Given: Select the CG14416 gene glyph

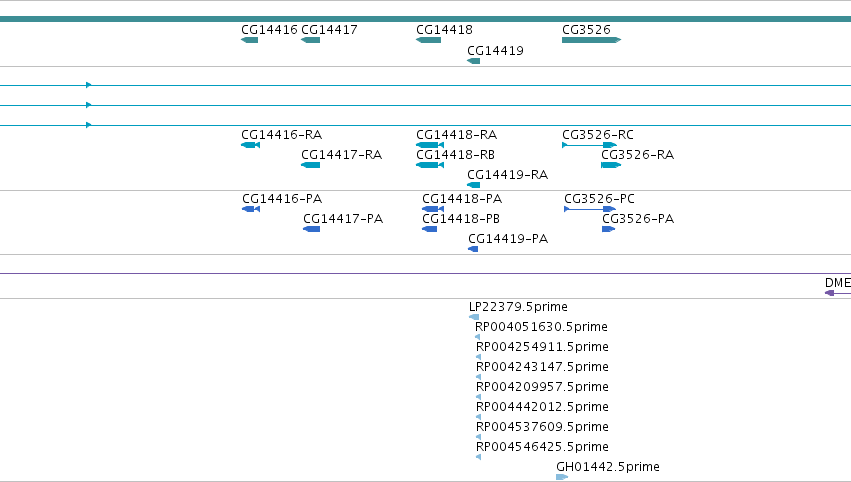Looking at the screenshot, I should [250, 40].
